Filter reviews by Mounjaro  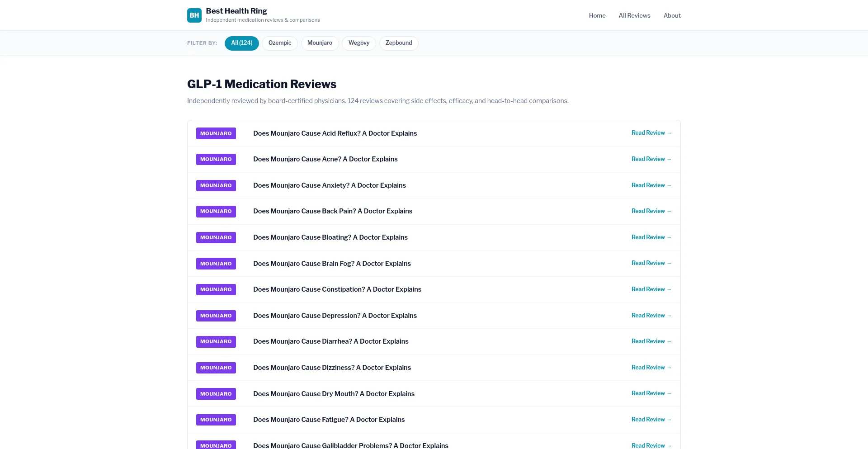320,43
